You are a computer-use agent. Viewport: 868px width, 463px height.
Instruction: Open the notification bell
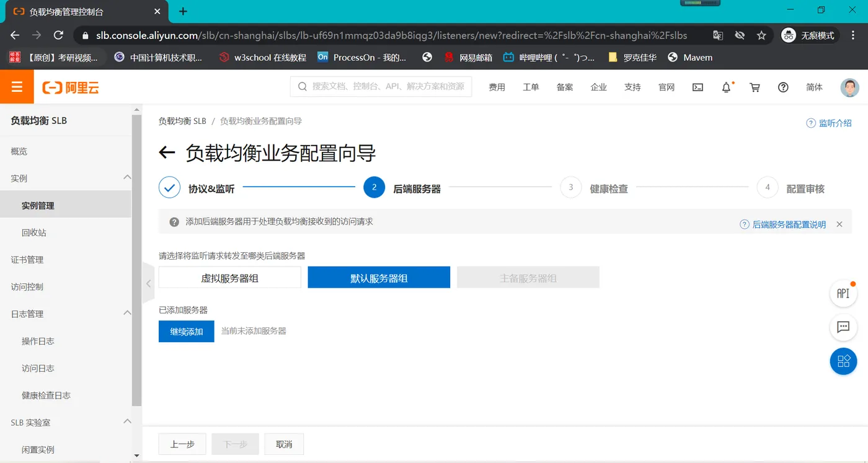(727, 87)
